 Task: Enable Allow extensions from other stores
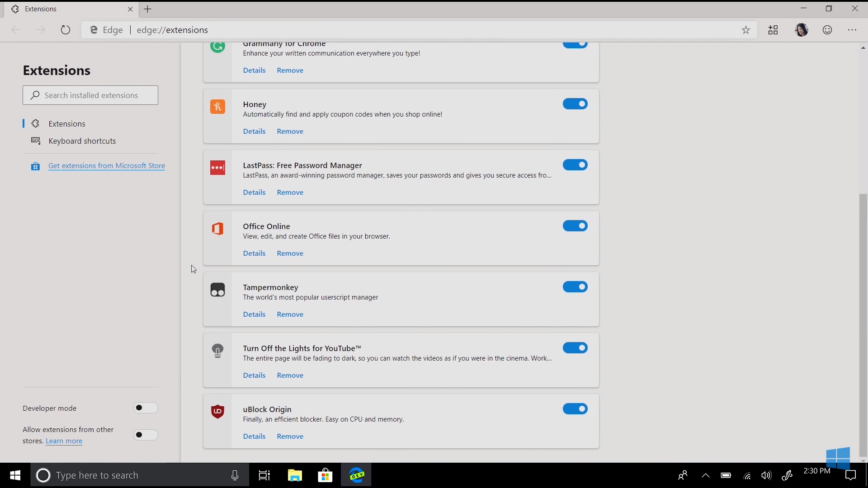(x=146, y=435)
